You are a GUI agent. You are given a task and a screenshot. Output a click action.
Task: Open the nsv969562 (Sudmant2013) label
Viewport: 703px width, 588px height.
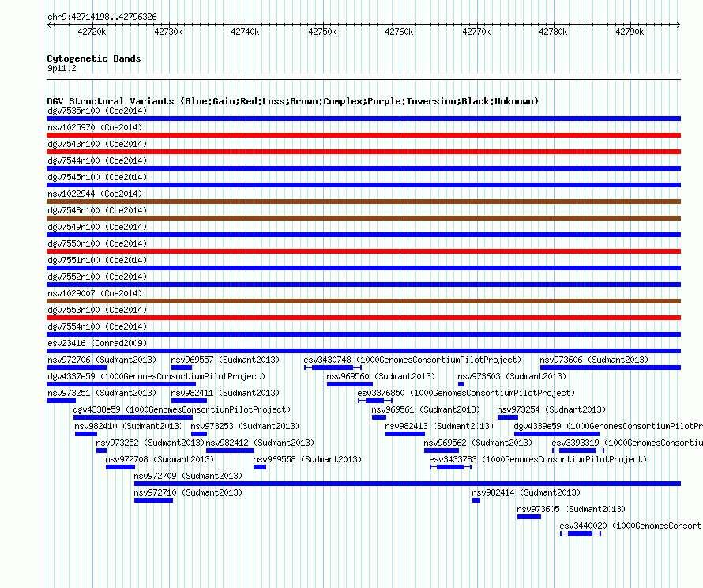pyautogui.click(x=478, y=443)
